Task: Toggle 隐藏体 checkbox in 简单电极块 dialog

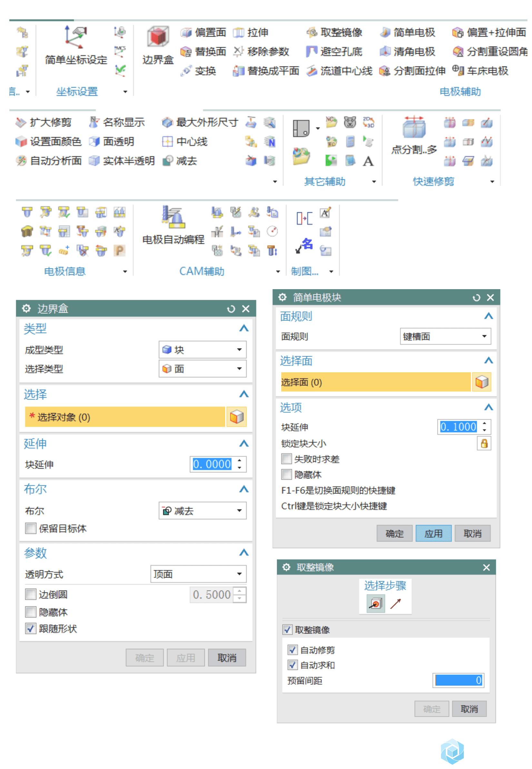Action: coord(286,474)
